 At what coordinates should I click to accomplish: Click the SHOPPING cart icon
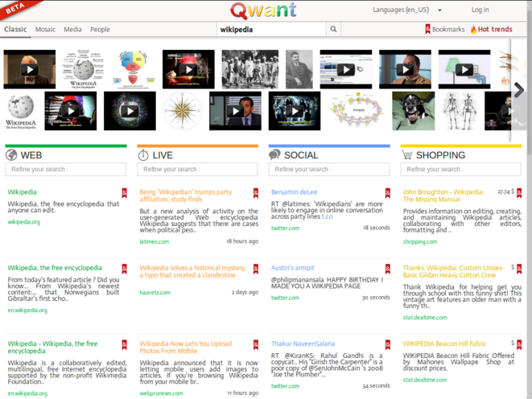(406, 155)
